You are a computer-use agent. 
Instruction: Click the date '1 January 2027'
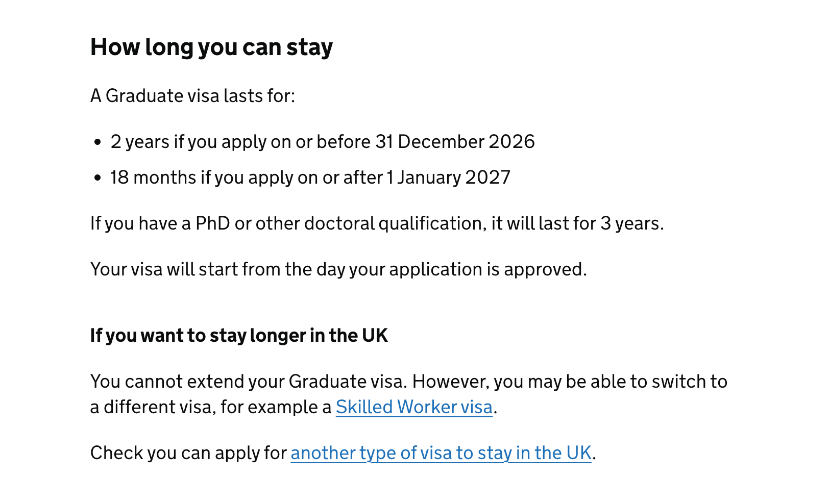coord(448,178)
